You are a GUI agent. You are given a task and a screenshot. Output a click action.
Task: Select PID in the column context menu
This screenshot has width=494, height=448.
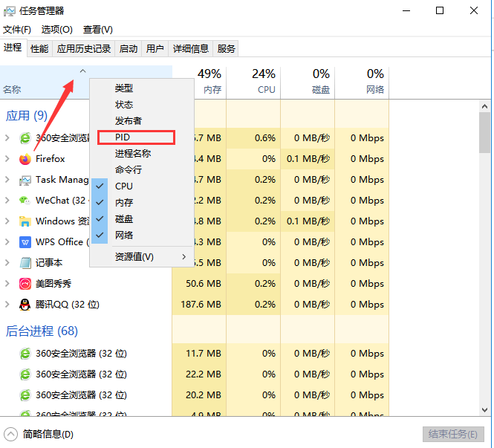(136, 137)
